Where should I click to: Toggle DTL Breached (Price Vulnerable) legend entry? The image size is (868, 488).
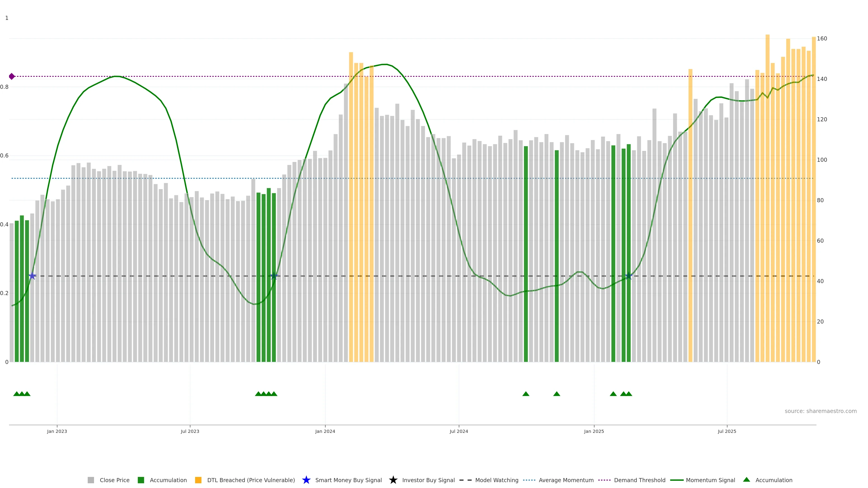251,480
